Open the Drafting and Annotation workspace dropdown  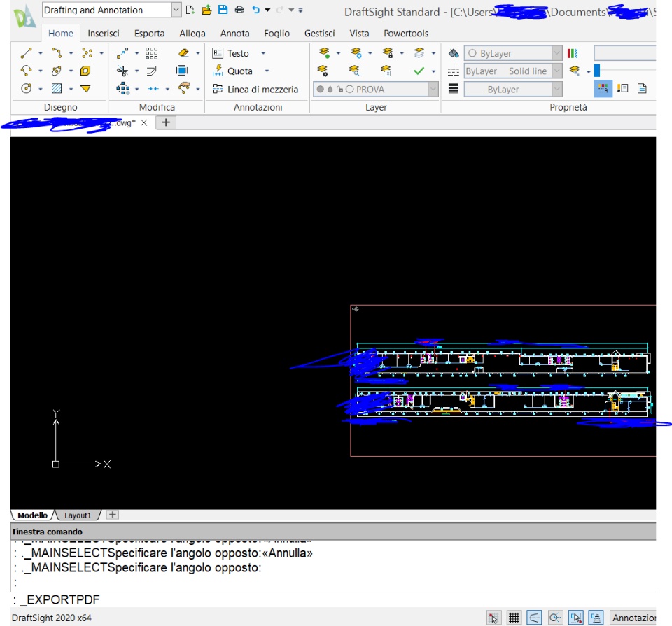tap(176, 10)
